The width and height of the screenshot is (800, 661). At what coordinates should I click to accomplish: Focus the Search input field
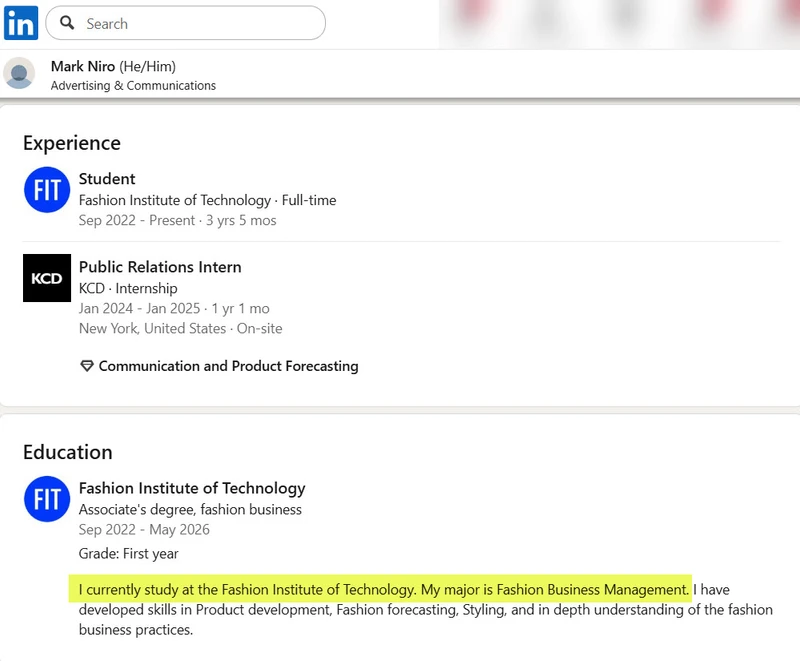pyautogui.click(x=200, y=23)
